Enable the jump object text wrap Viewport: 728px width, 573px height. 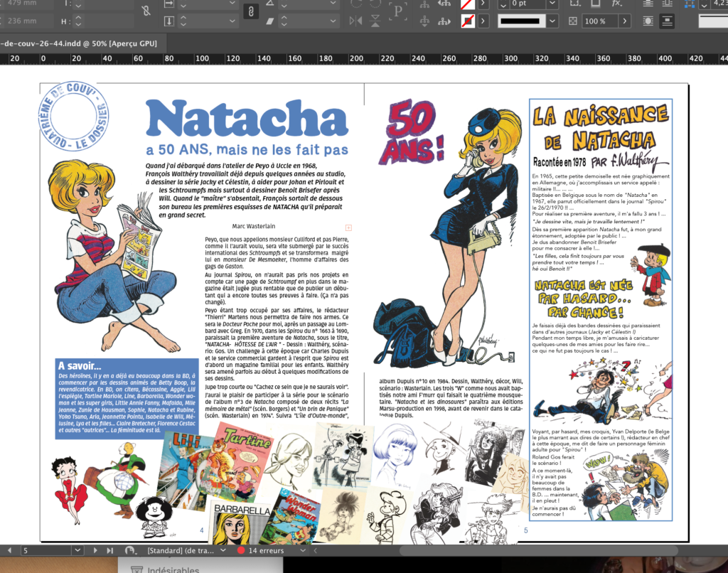667,21
